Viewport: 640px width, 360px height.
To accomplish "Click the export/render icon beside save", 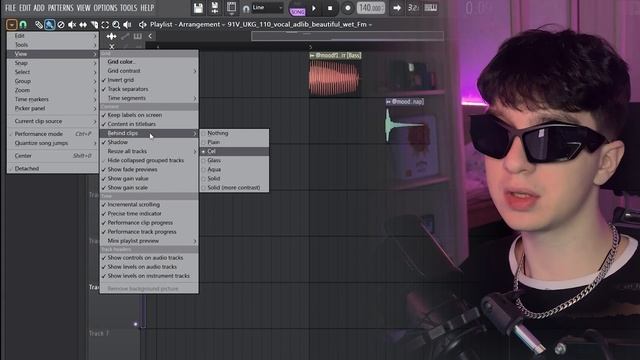I will pos(215,8).
